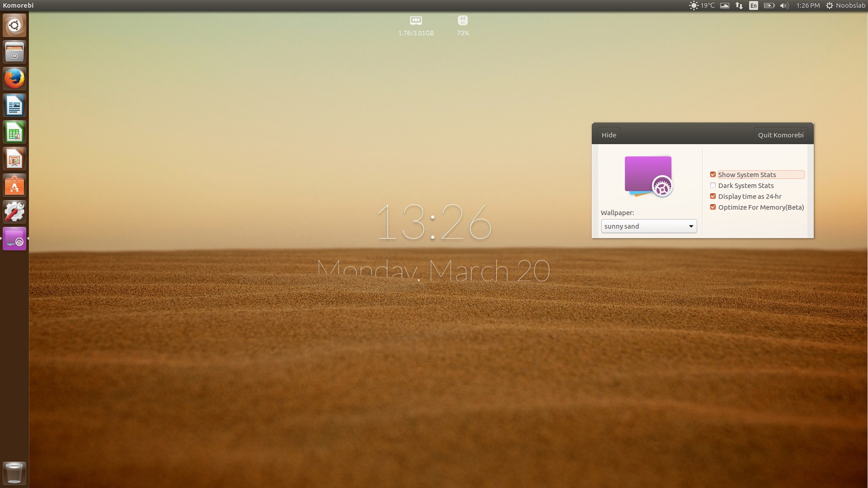Disable Optimize For Memory(Beta) option
The image size is (868, 488).
[x=713, y=207]
